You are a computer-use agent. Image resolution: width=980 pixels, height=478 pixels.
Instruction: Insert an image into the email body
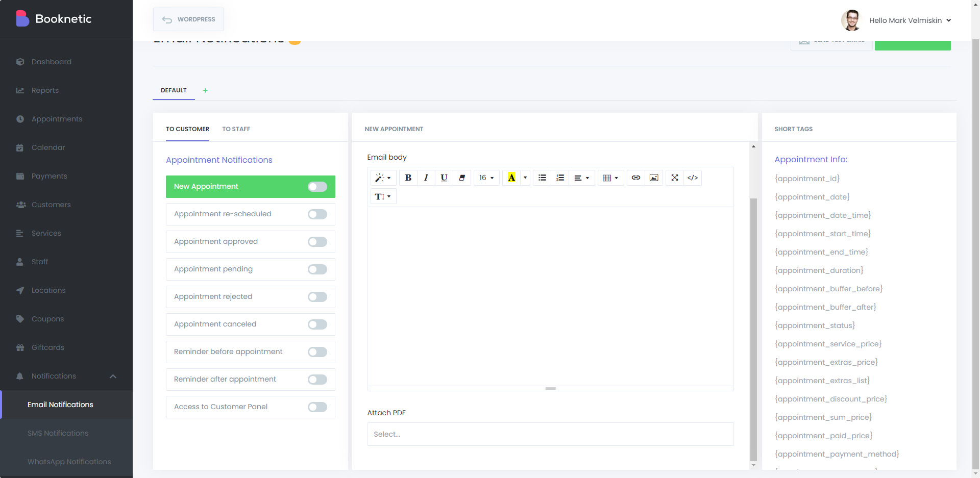[654, 178]
